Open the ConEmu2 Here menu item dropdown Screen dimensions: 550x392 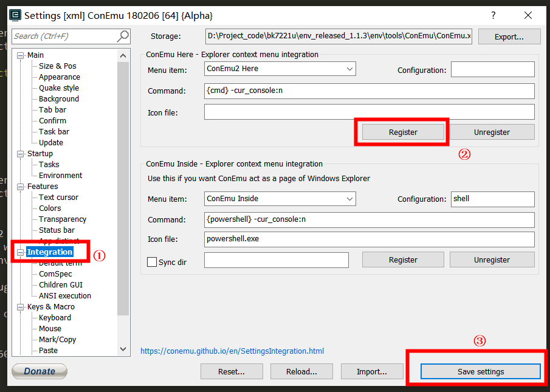(x=349, y=69)
